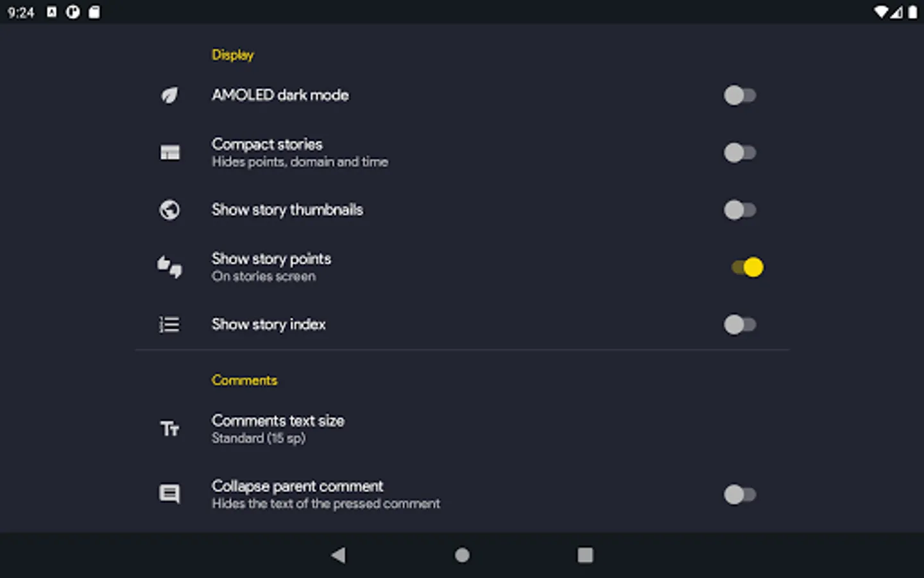Disable the Show story points switch
This screenshot has width=924, height=578.
click(x=747, y=267)
